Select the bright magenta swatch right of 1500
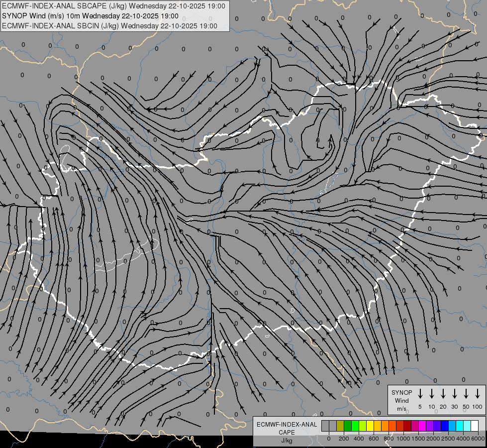Viewport: 487px width, 448px height. point(423,426)
